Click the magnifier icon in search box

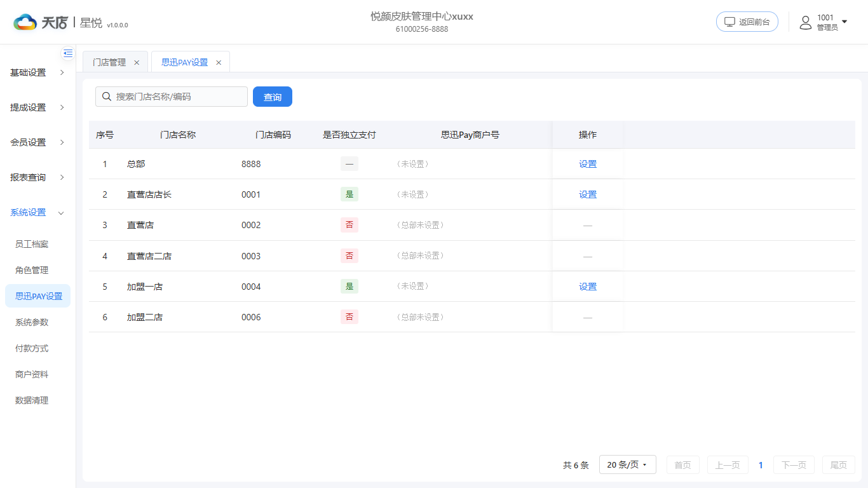[x=107, y=97]
